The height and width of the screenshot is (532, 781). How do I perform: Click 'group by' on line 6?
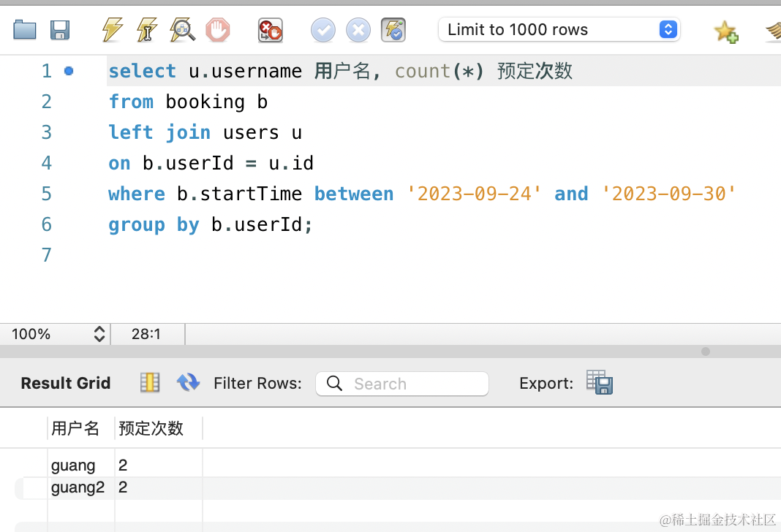tap(154, 225)
